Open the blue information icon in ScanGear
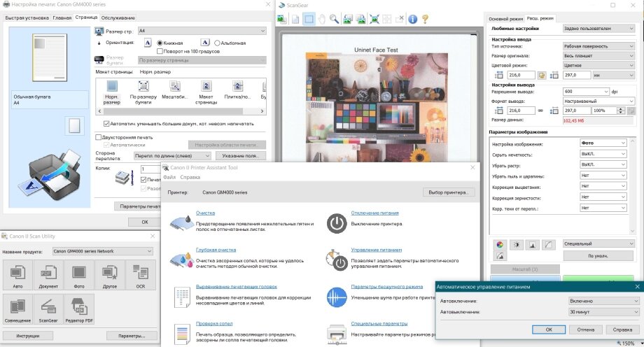The width and height of the screenshot is (644, 347). [x=413, y=19]
